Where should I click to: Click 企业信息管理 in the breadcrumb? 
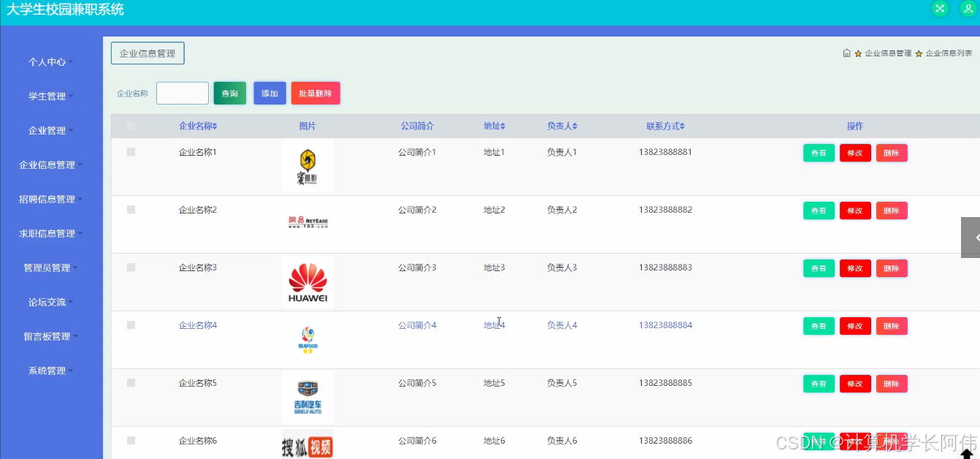(x=888, y=53)
